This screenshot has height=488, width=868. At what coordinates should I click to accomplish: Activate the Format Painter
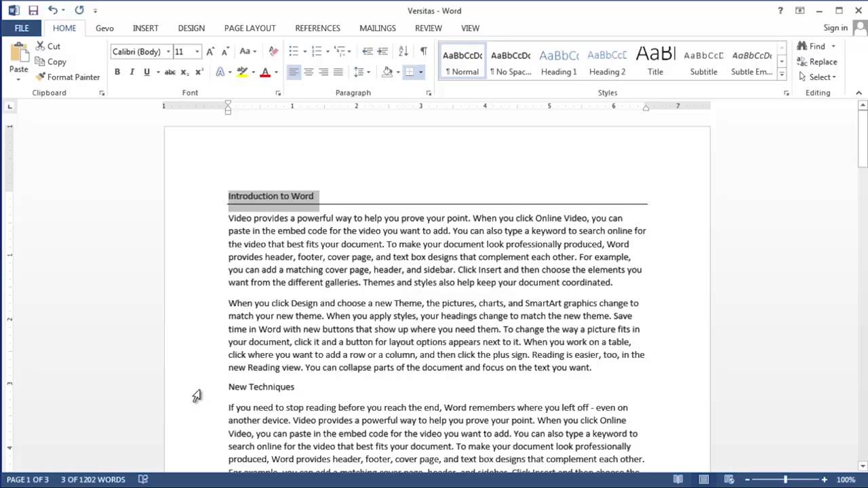pos(67,77)
